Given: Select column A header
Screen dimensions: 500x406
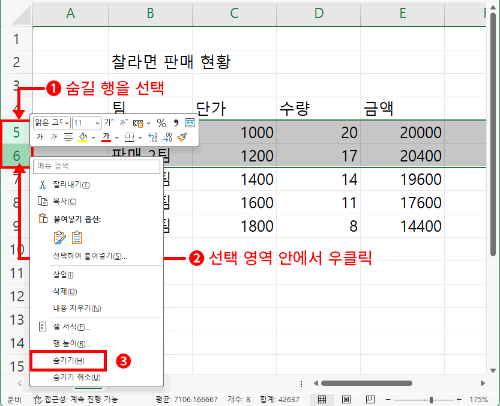Looking at the screenshot, I should coord(70,13).
